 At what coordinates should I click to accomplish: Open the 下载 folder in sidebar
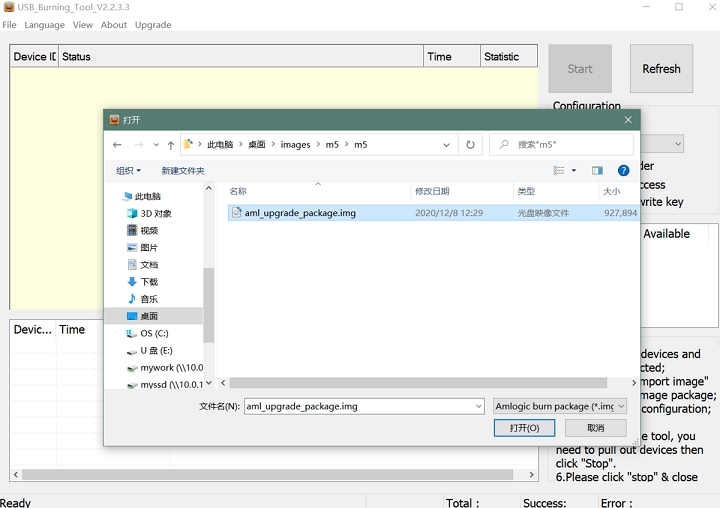click(148, 282)
